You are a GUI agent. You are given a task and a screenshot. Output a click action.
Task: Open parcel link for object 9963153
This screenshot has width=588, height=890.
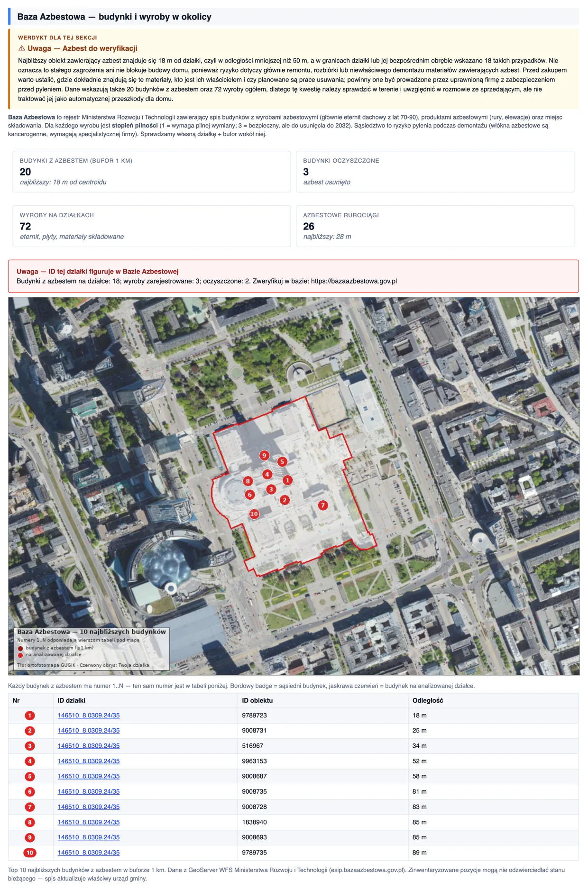coord(89,761)
